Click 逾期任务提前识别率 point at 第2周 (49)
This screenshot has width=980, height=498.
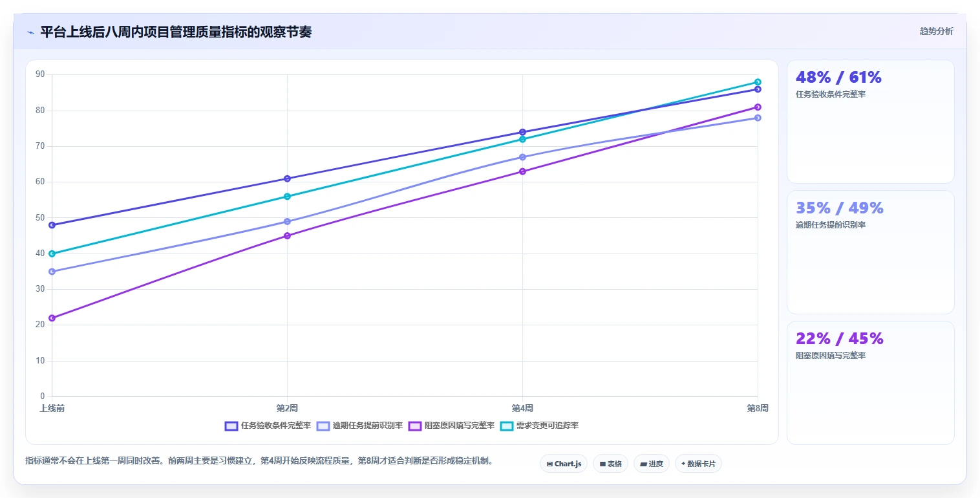[x=287, y=221]
